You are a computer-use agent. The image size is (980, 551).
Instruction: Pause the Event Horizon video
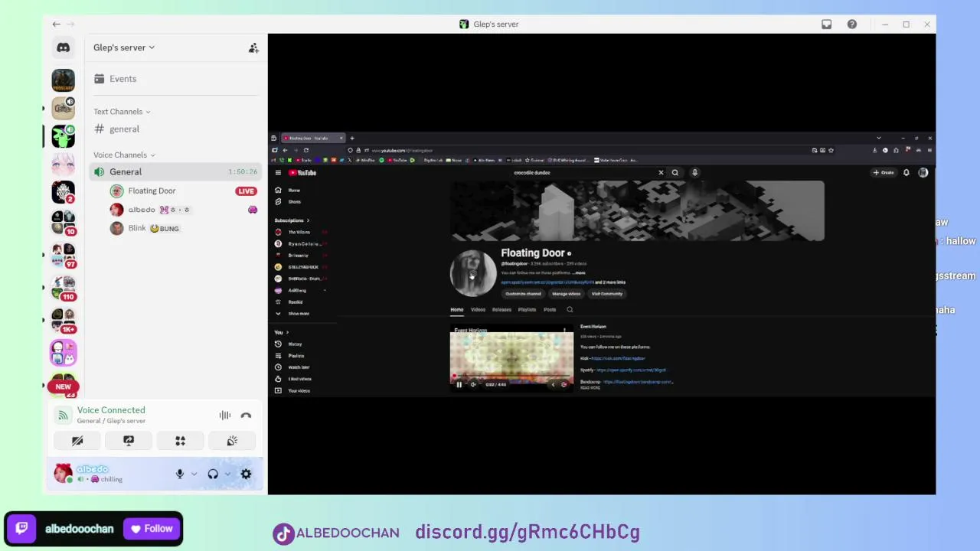point(459,385)
